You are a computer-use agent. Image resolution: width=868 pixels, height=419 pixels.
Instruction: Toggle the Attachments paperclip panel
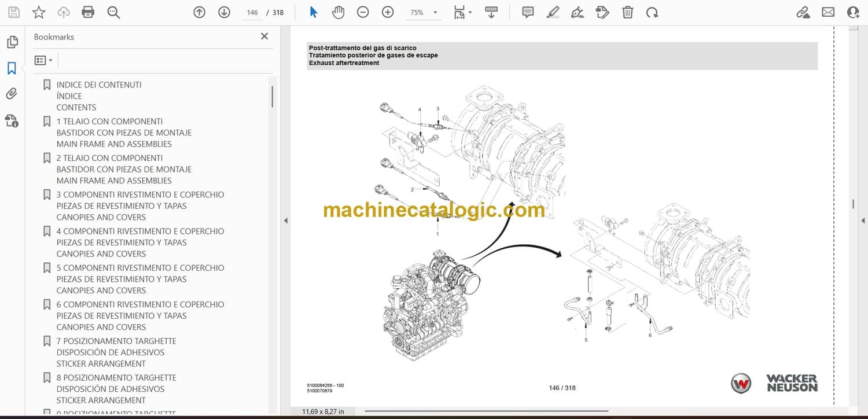(12, 94)
